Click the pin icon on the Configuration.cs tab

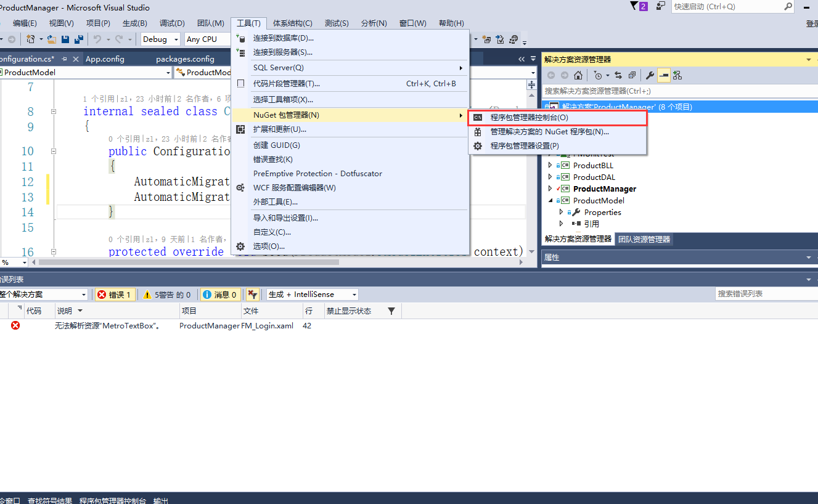63,59
